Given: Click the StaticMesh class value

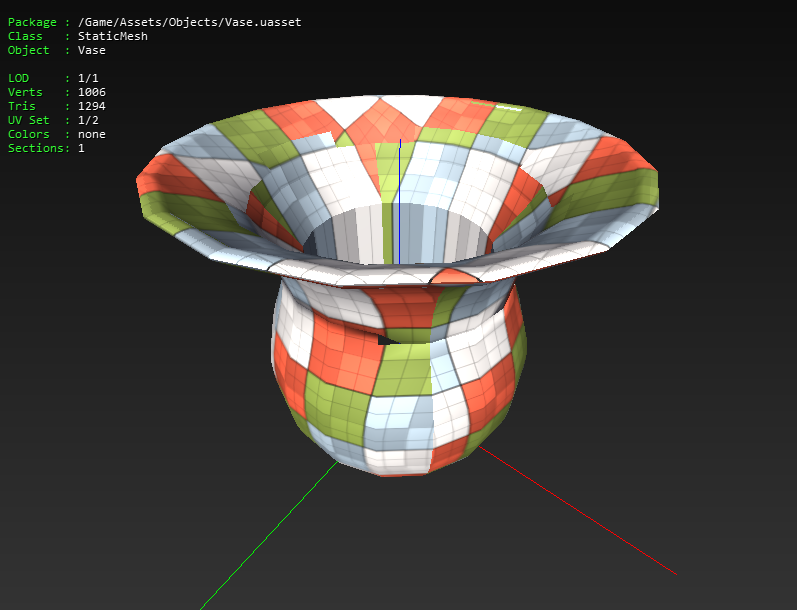Looking at the screenshot, I should 113,36.
